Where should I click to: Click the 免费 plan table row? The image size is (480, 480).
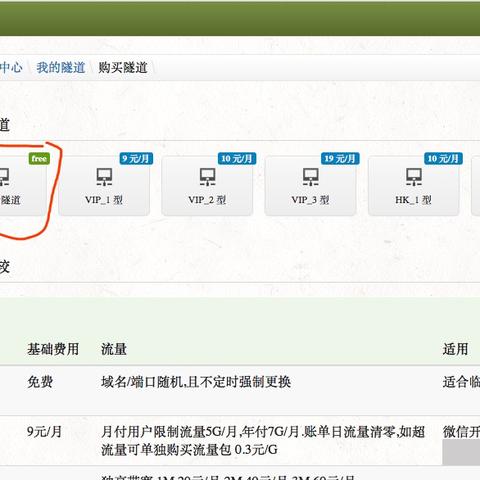click(240, 390)
